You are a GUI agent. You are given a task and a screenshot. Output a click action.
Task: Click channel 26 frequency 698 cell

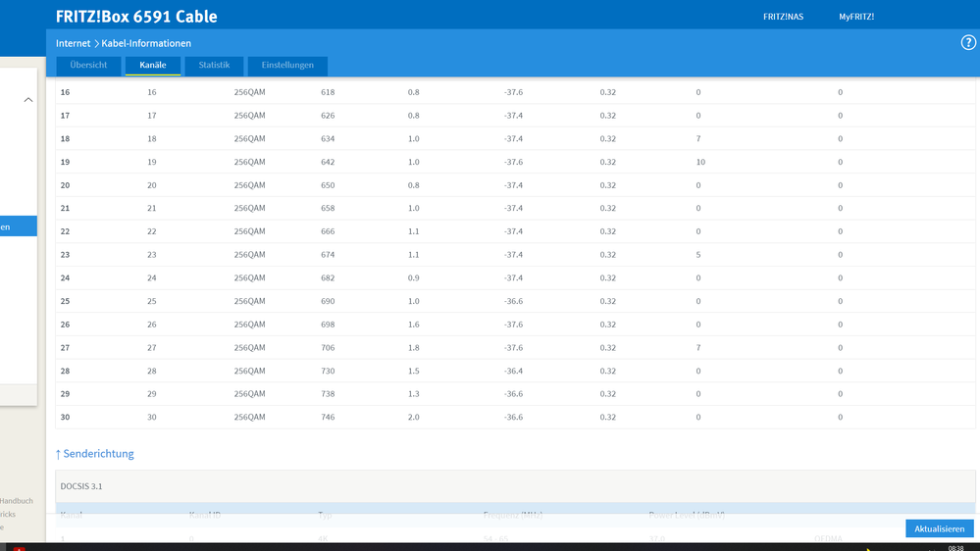[x=328, y=325]
